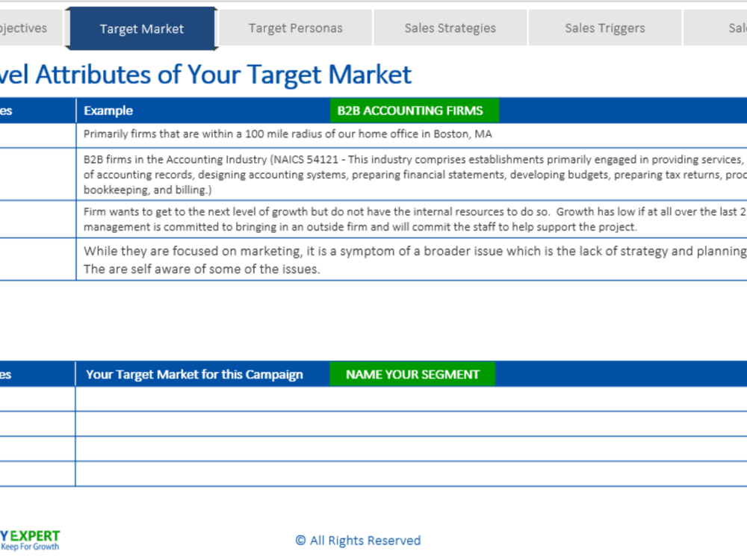The image size is (747, 560).
Task: Click the Attributes of Your Target Market heading
Action: [x=205, y=75]
